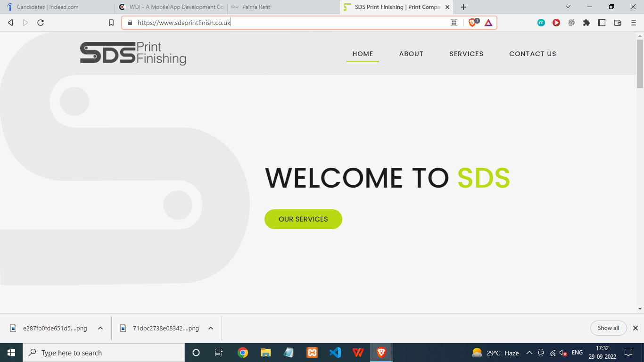644x362 pixels.
Task: Open the gray SQ extension icon
Action: (x=571, y=23)
